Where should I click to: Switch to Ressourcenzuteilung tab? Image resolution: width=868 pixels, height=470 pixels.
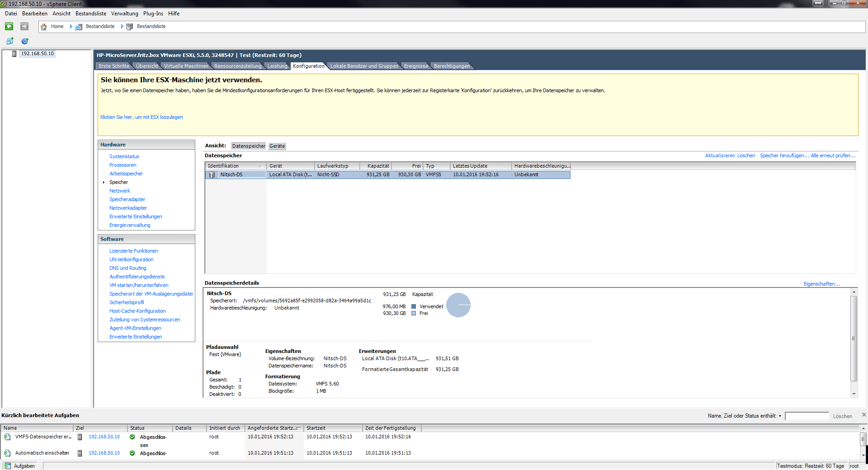coord(238,66)
